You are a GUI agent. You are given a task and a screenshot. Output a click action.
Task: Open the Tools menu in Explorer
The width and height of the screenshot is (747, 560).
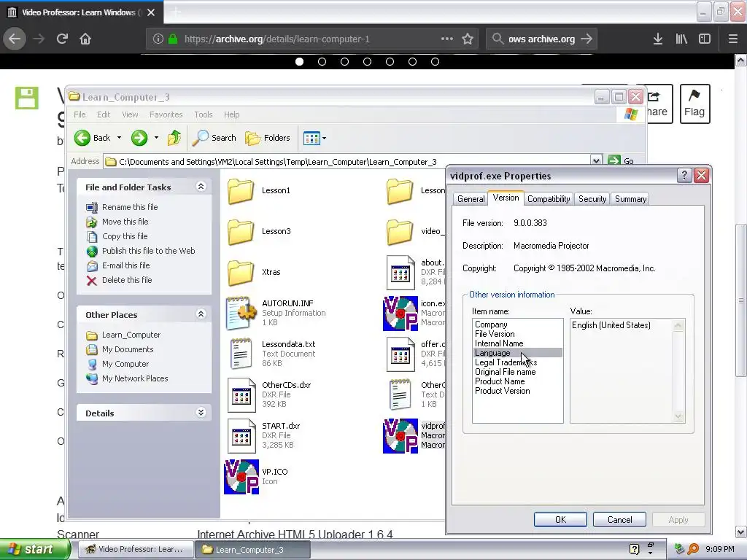203,114
